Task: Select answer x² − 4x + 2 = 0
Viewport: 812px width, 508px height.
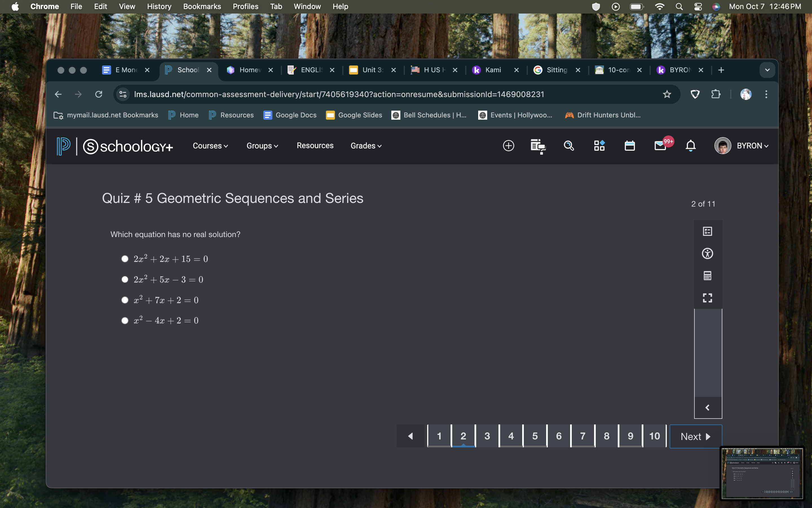Action: (x=125, y=320)
